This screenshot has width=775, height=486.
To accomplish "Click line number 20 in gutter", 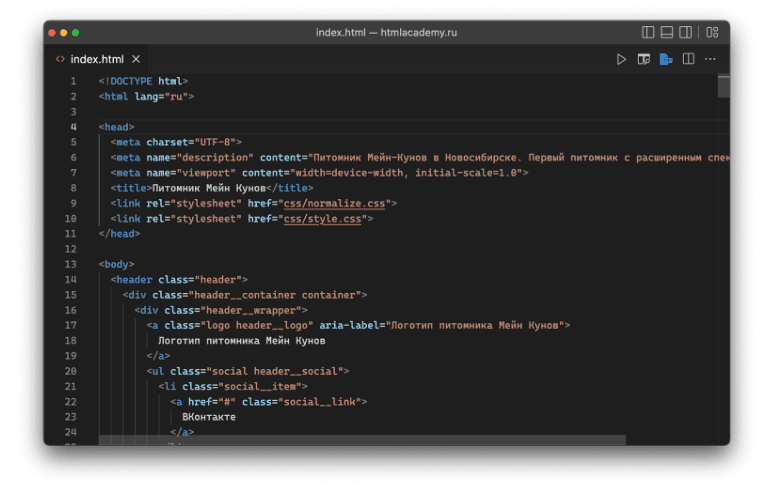I will point(71,371).
